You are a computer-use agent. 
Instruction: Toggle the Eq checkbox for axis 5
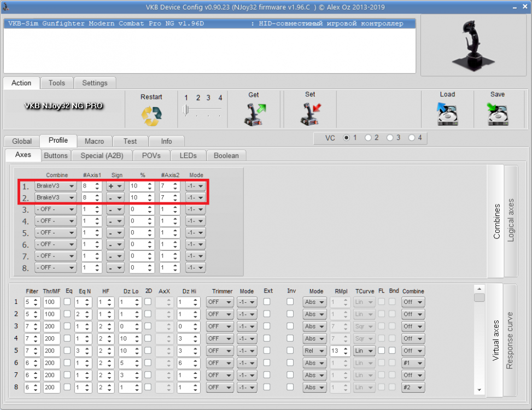pos(67,350)
